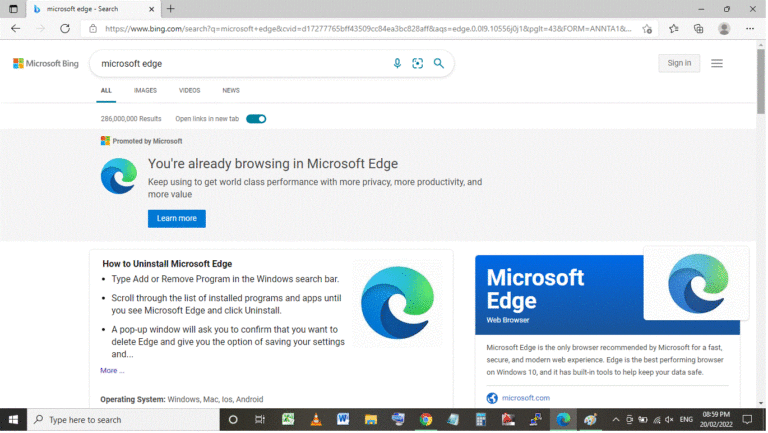The width and height of the screenshot is (768, 433).
Task: Switch to Microsoft Edge on taskbar
Action: pos(563,420)
